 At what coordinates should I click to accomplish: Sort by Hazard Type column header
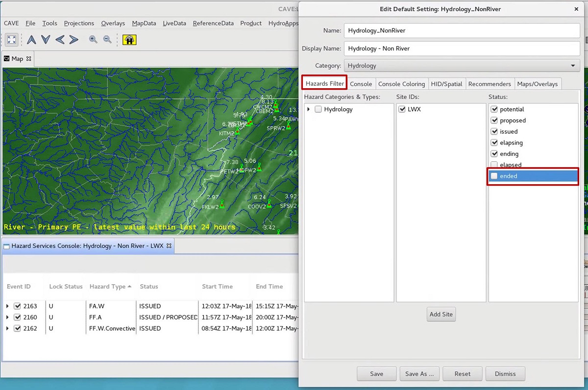[x=110, y=287]
